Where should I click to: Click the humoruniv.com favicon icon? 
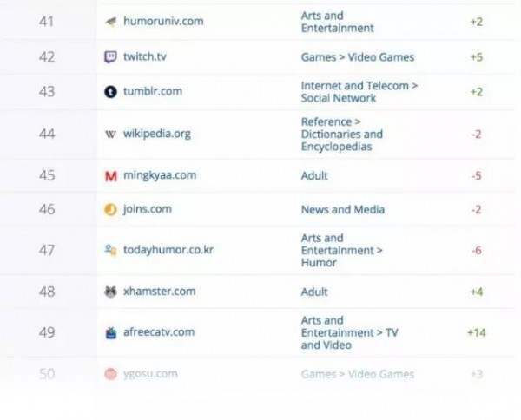coord(110,23)
